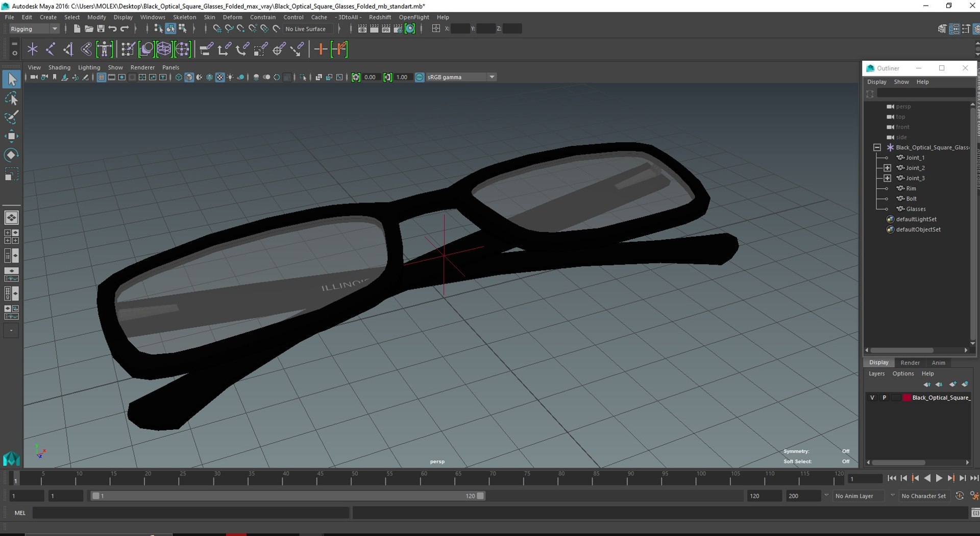Image resolution: width=980 pixels, height=536 pixels.
Task: Toggle the viewport film gate
Action: tap(111, 78)
